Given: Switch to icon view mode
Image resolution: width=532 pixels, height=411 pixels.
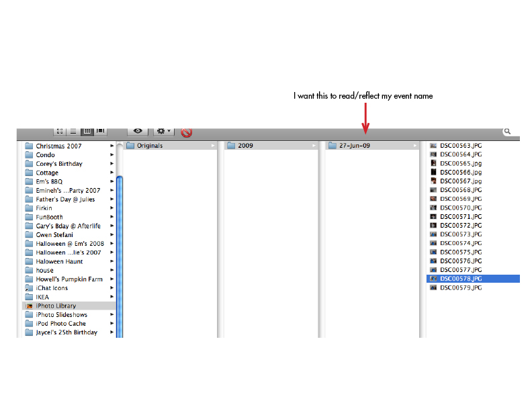Looking at the screenshot, I should 60,132.
